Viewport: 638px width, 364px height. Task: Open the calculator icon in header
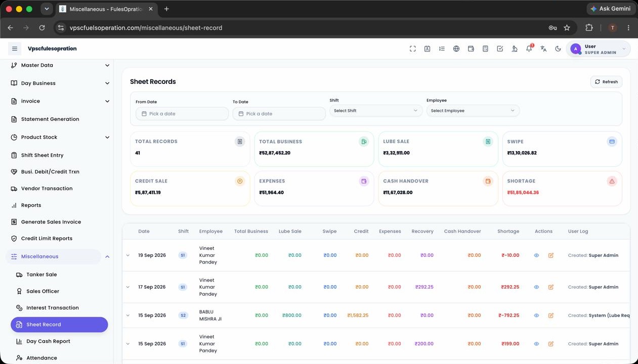click(485, 49)
